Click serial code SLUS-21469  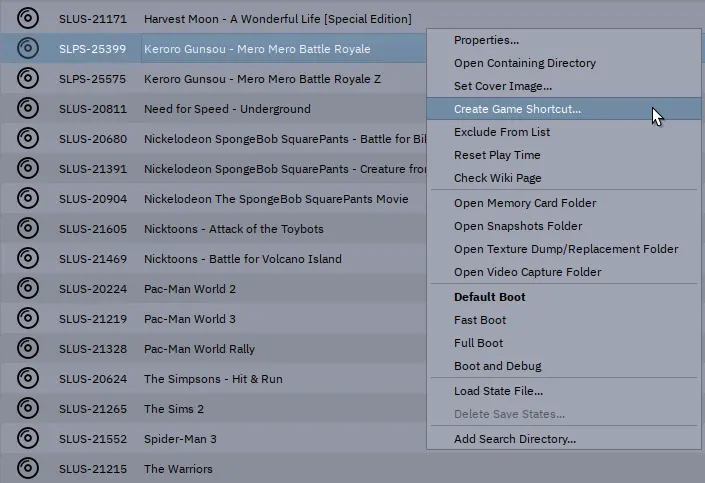[x=93, y=259]
